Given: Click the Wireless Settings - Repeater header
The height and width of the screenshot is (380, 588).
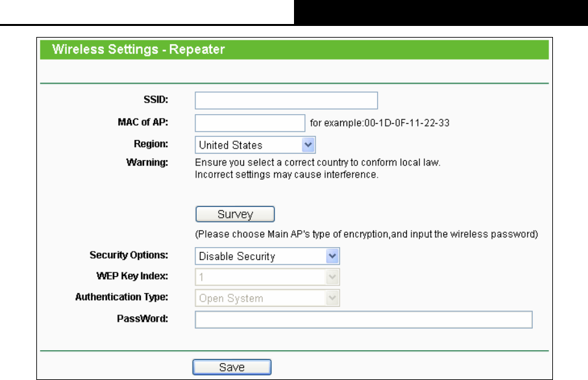Looking at the screenshot, I should click(138, 49).
